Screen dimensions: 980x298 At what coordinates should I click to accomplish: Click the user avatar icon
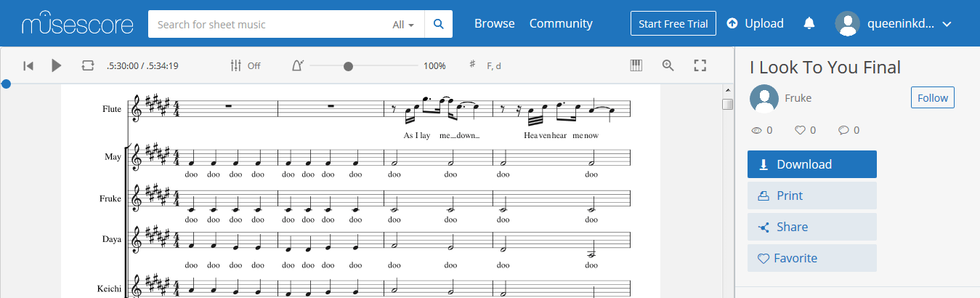(848, 24)
